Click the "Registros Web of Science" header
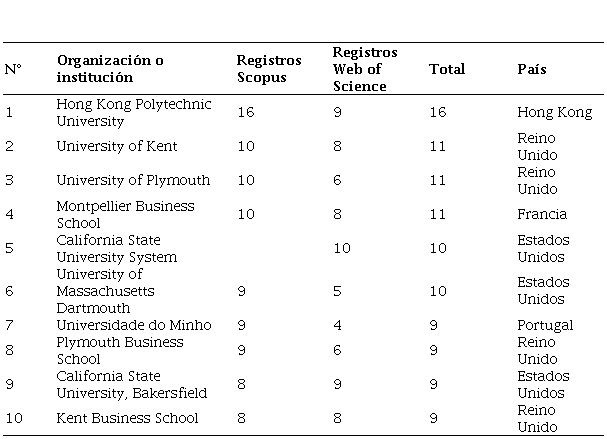The image size is (607, 439). [x=365, y=69]
